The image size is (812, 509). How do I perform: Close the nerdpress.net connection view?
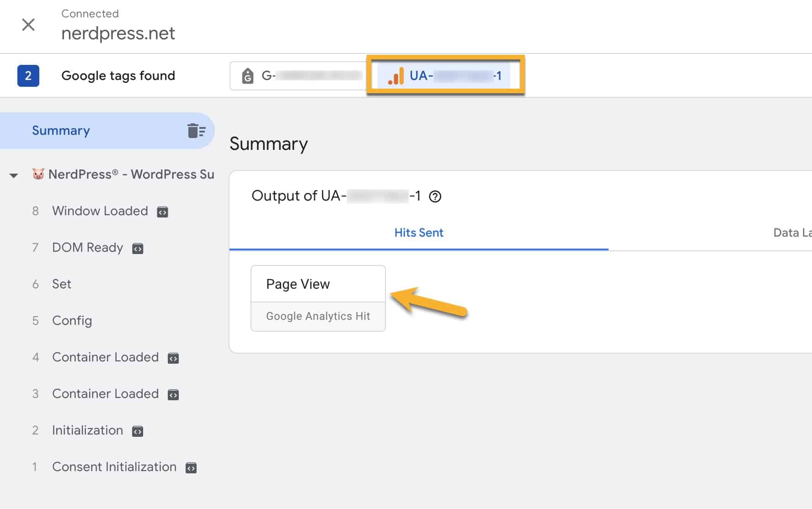click(28, 25)
